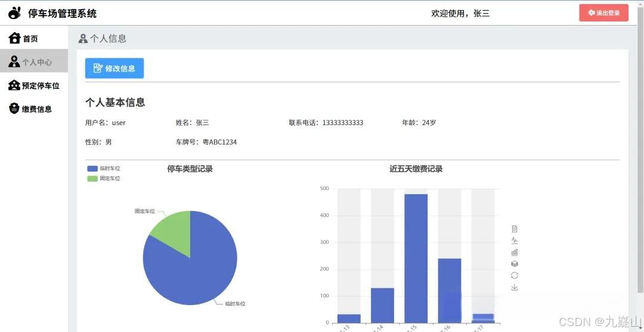Toggle 固定车位 legend entry in pie chart
The width and height of the screenshot is (644, 332).
(x=104, y=178)
